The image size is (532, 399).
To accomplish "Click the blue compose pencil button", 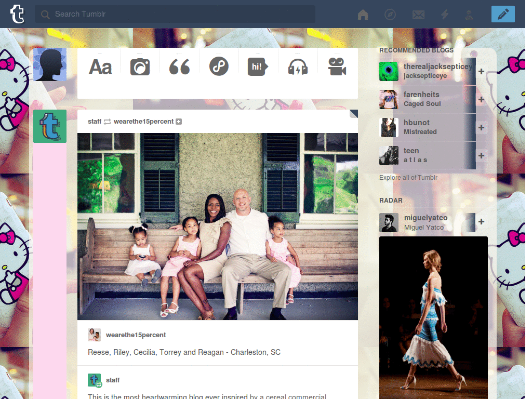I will click(x=503, y=14).
